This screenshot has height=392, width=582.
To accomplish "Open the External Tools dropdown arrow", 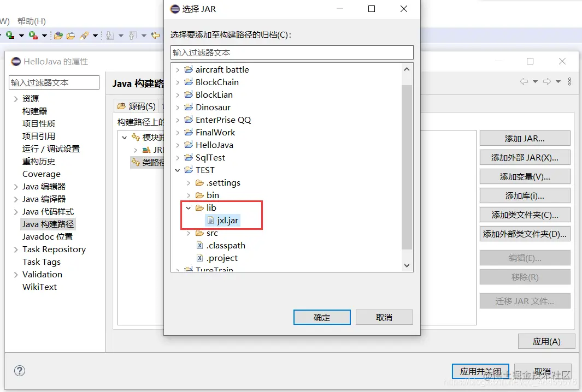I will coord(45,35).
